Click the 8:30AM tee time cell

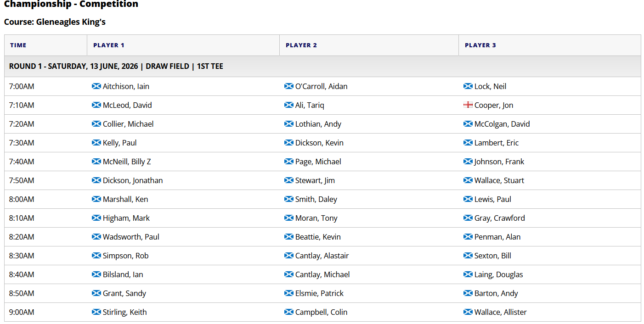(x=22, y=256)
